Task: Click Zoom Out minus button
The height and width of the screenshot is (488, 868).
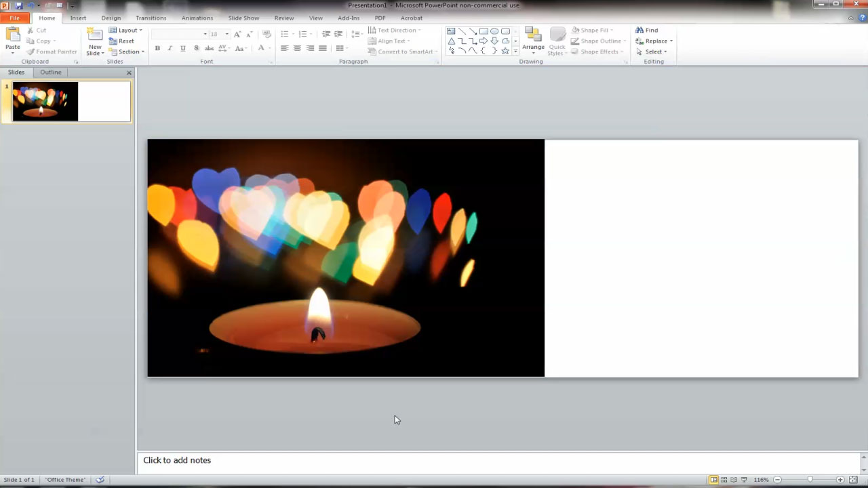Action: coord(778,480)
